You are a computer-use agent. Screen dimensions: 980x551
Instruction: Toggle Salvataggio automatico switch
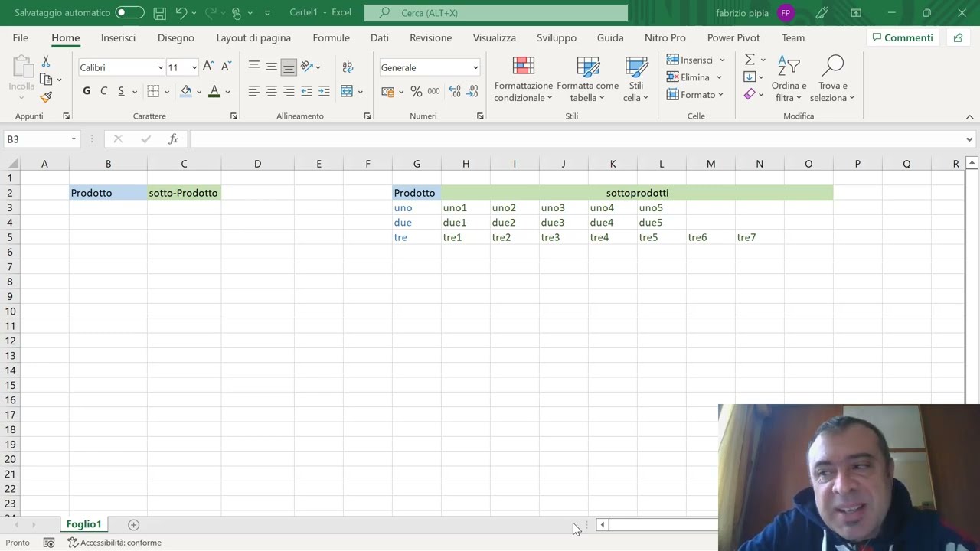(x=129, y=13)
